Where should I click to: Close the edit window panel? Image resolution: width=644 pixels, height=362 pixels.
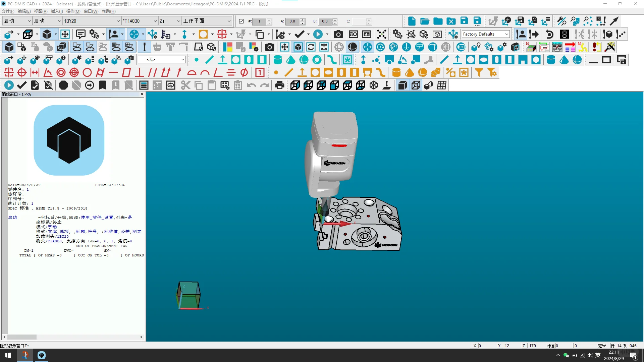click(x=142, y=94)
